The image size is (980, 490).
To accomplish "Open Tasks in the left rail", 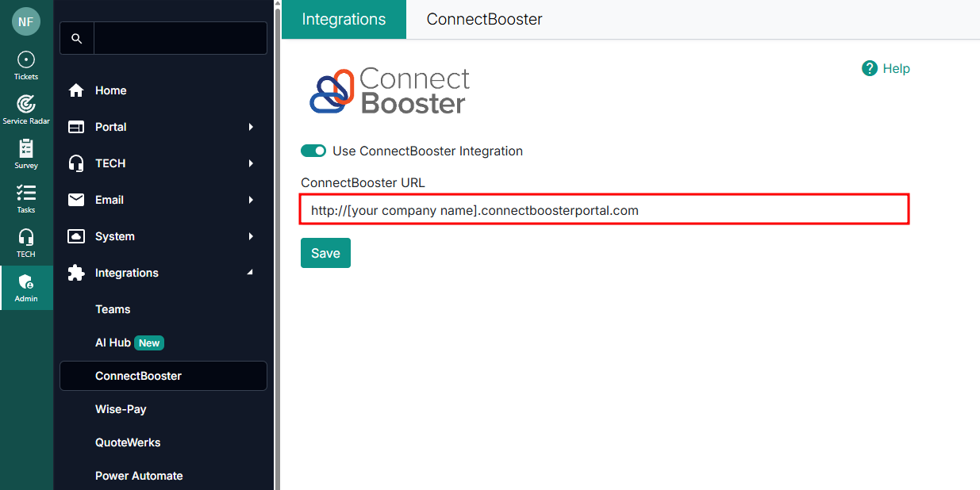I will pyautogui.click(x=26, y=199).
